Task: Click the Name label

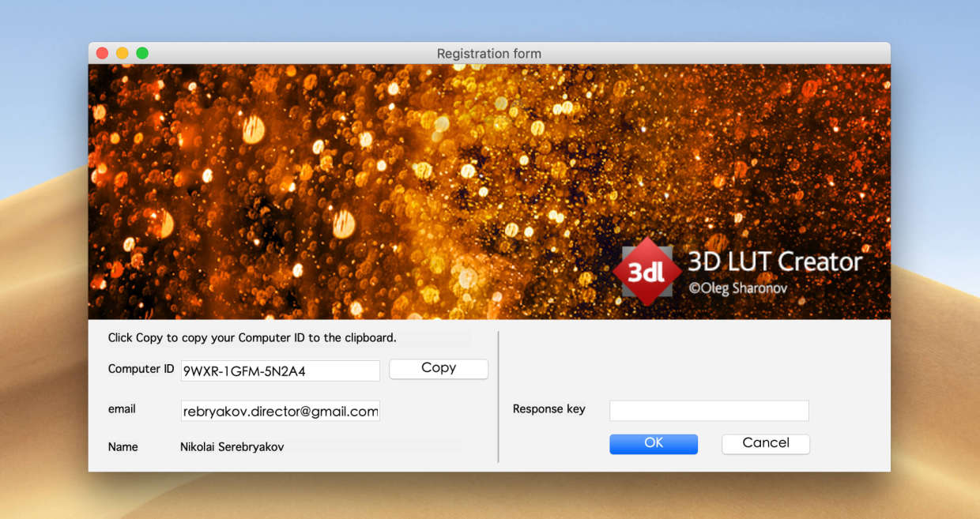Action: point(123,447)
